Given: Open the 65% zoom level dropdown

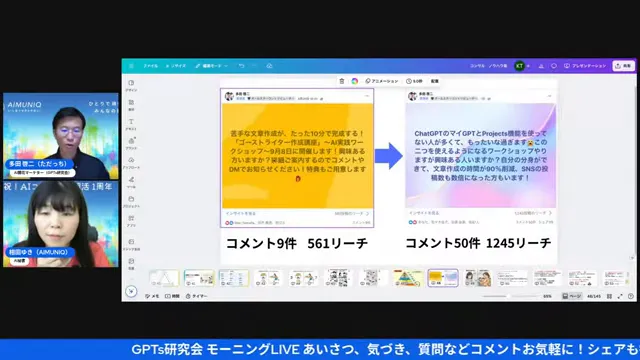Looking at the screenshot, I should point(547,296).
